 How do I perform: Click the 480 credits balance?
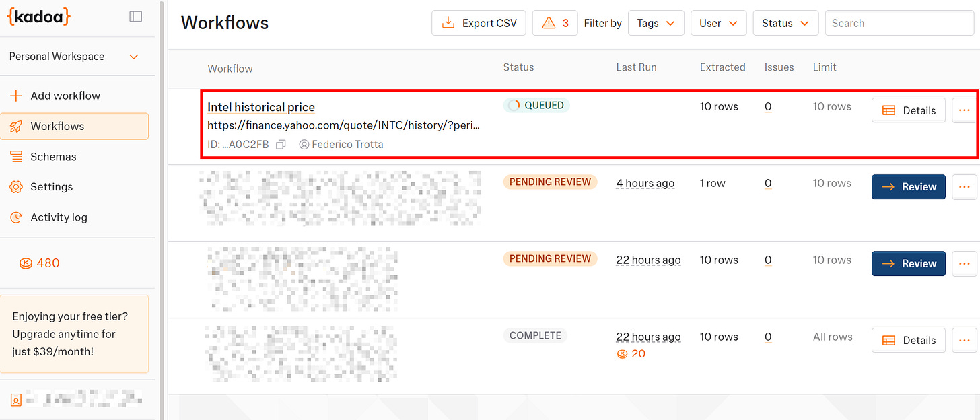pos(39,263)
